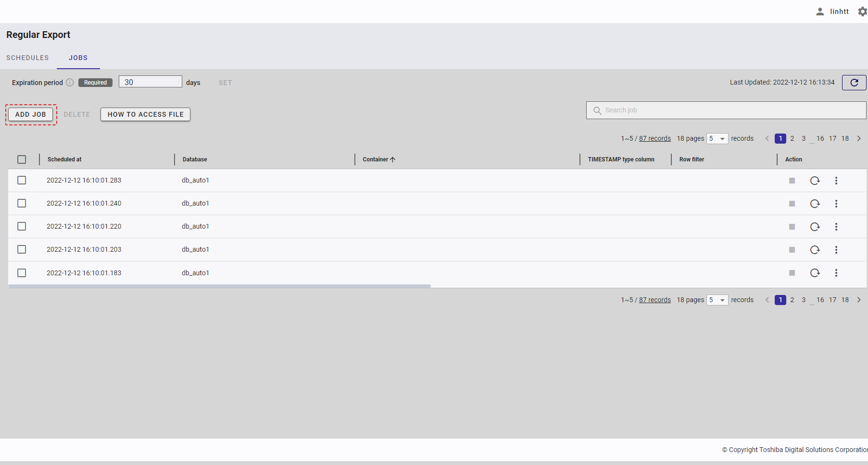Click the HOW TO ACCESS FILE button

pyautogui.click(x=145, y=114)
